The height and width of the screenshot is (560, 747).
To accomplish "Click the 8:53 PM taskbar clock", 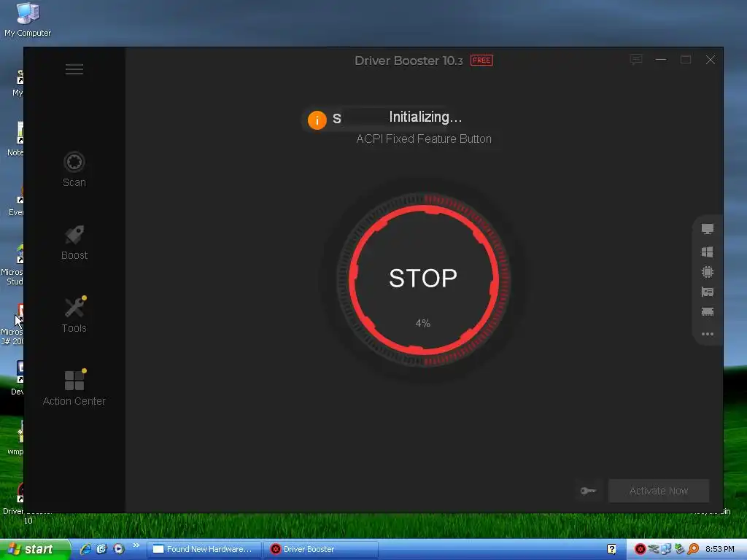I will point(720,549).
